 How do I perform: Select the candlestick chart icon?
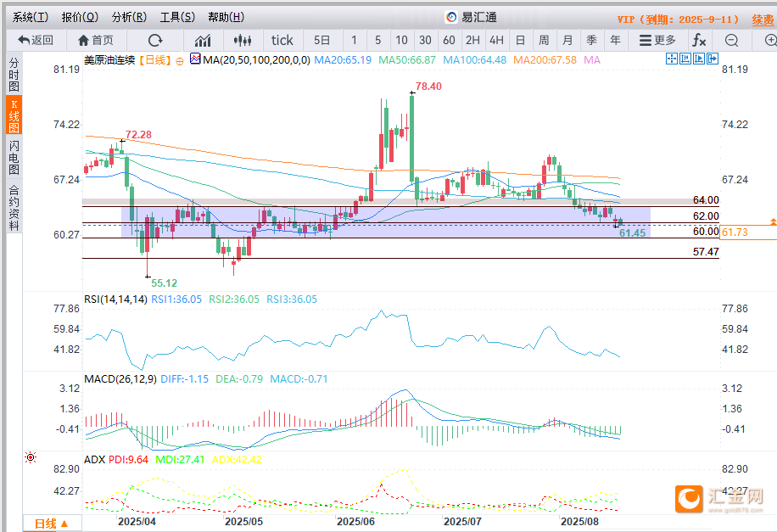pos(243,40)
